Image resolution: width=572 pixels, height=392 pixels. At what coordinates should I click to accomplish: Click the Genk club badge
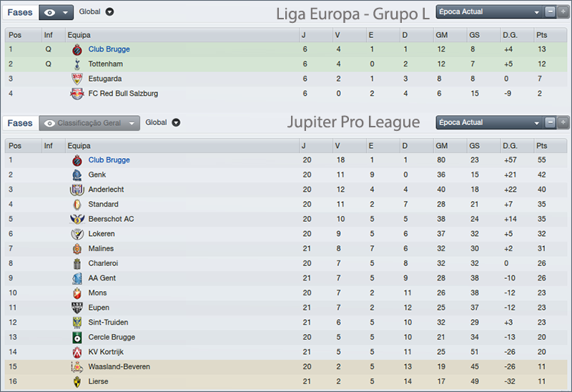click(77, 175)
